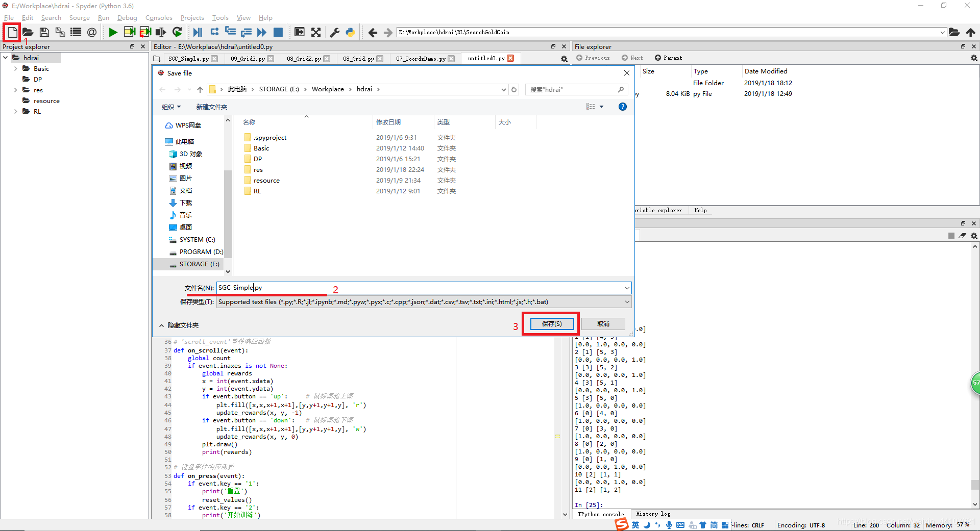Click the debugger Step icon
The width and height of the screenshot is (980, 531).
tap(214, 32)
